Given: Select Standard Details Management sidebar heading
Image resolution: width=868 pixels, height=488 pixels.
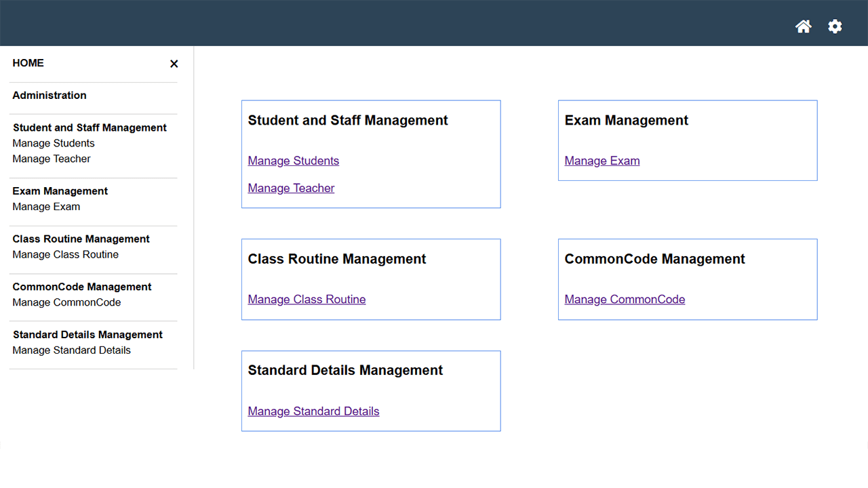Looking at the screenshot, I should tap(88, 335).
